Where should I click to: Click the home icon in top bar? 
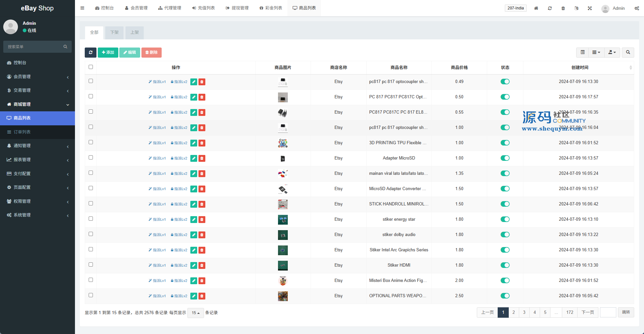point(536,8)
